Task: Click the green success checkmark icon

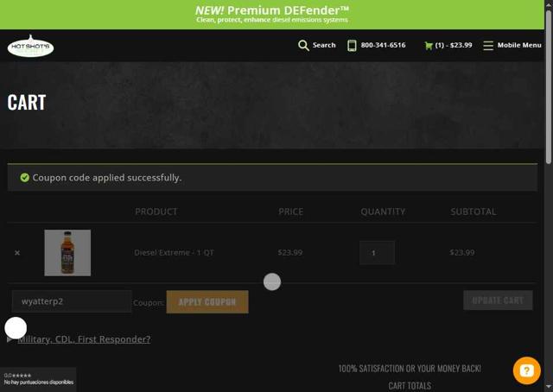Action: point(25,177)
